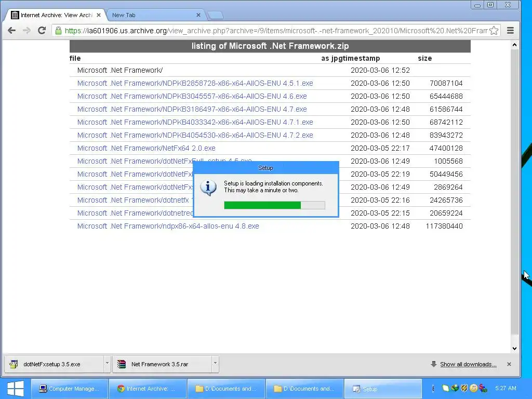Click size value 117380440

pyautogui.click(x=444, y=226)
